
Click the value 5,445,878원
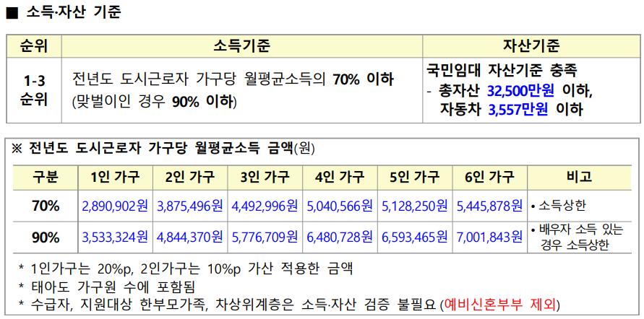(x=489, y=206)
